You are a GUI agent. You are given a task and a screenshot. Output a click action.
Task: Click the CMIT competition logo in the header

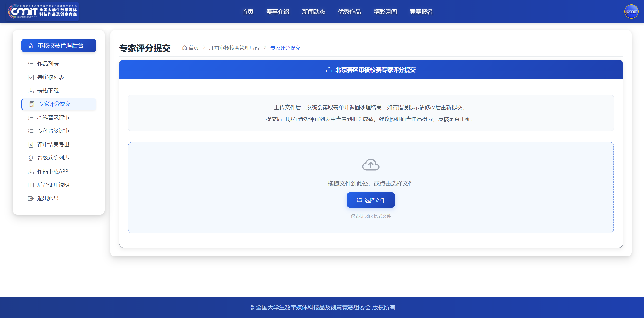click(x=42, y=12)
